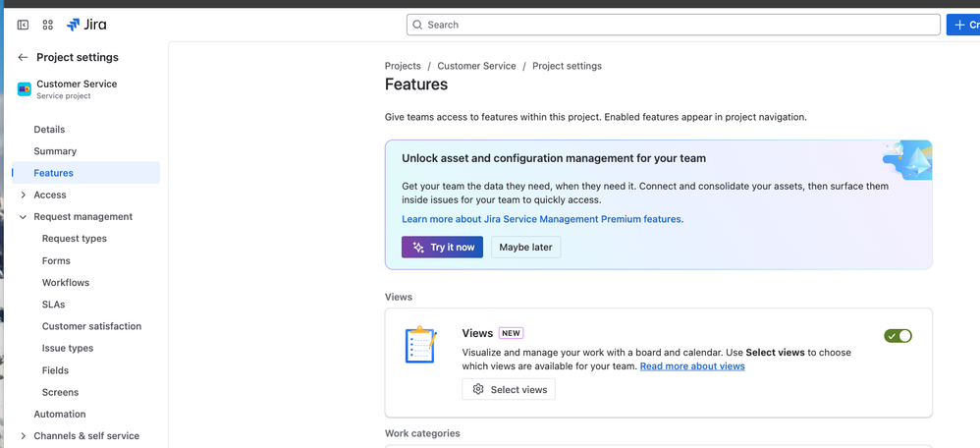Screen dimensions: 980x448
Task: Go to Projects breadcrumb
Action: 403,66
